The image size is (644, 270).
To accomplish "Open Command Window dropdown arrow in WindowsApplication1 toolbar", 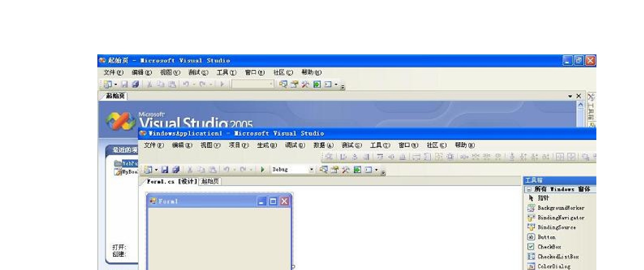I will point(376,170).
